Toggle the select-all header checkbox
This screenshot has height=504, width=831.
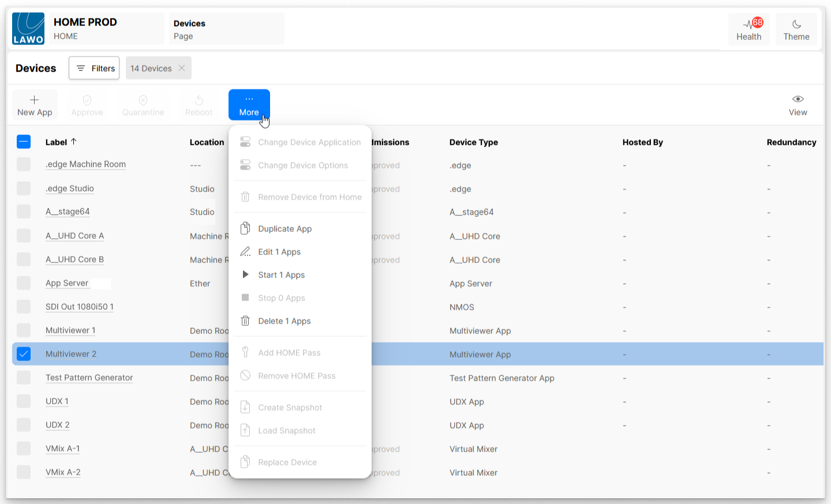(24, 142)
